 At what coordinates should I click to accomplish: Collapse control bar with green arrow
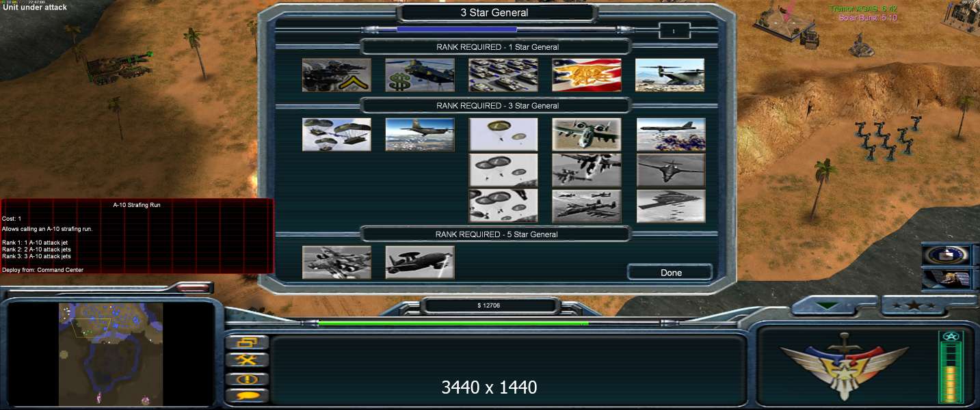click(x=828, y=305)
